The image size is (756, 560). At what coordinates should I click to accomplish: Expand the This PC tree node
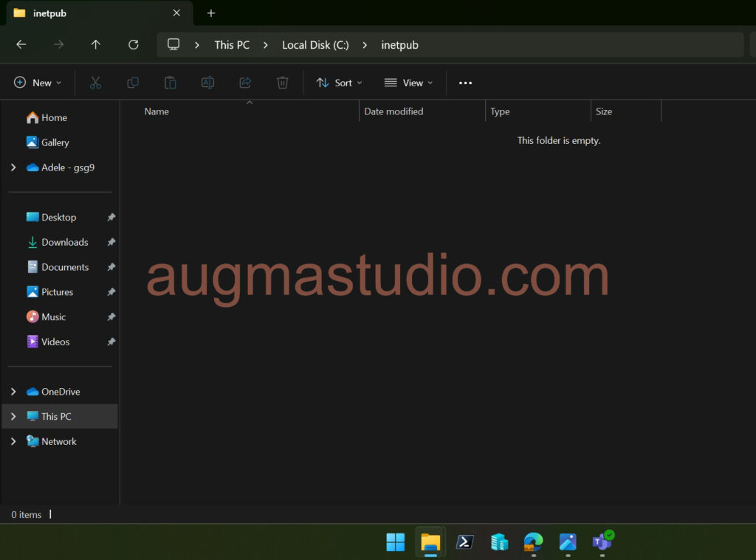pos(13,417)
